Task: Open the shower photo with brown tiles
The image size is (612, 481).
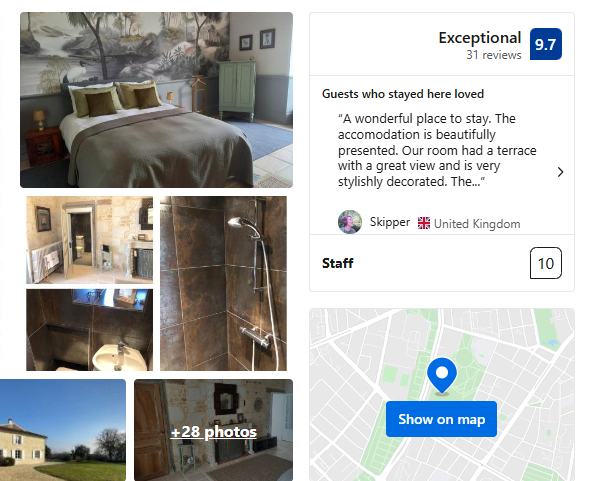Action: [x=223, y=283]
